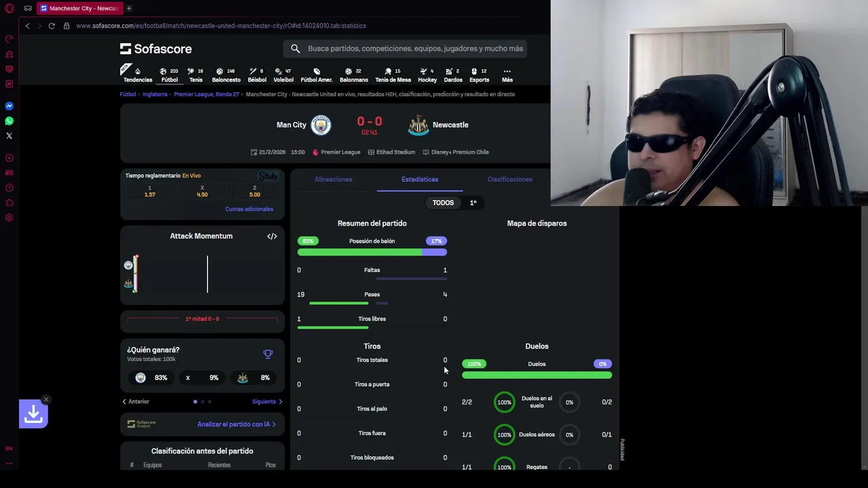The height and width of the screenshot is (488, 868).
Task: Open the Opera main menu icon
Action: [9, 8]
